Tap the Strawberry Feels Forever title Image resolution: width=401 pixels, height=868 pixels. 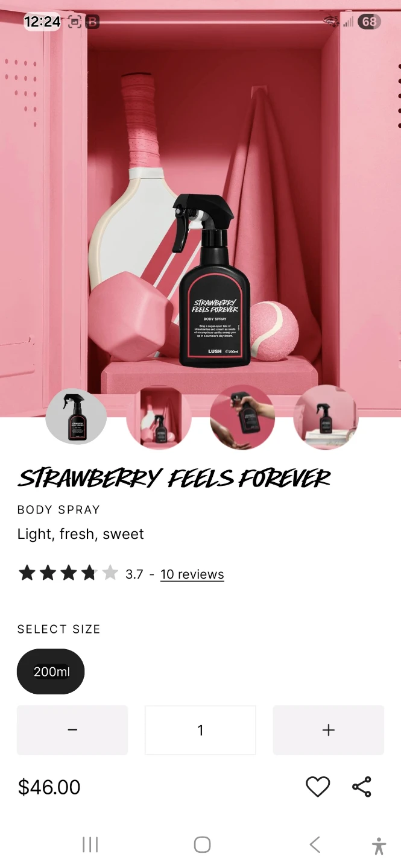pos(174,478)
